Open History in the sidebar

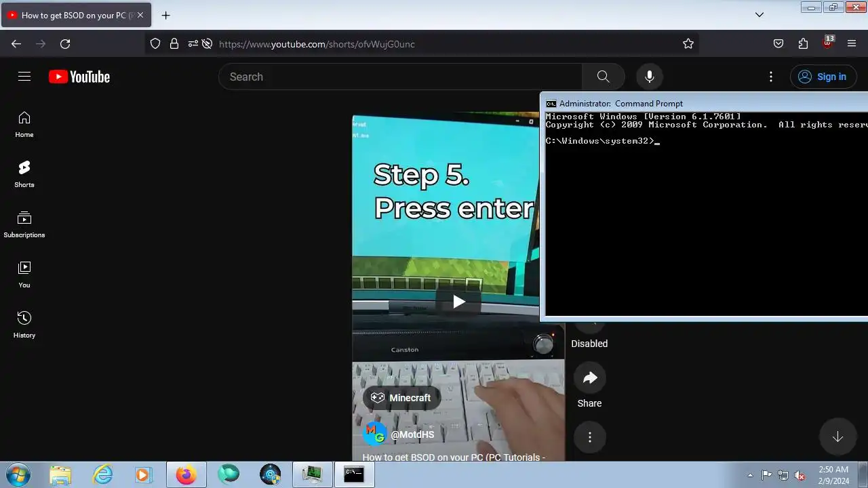coord(24,325)
